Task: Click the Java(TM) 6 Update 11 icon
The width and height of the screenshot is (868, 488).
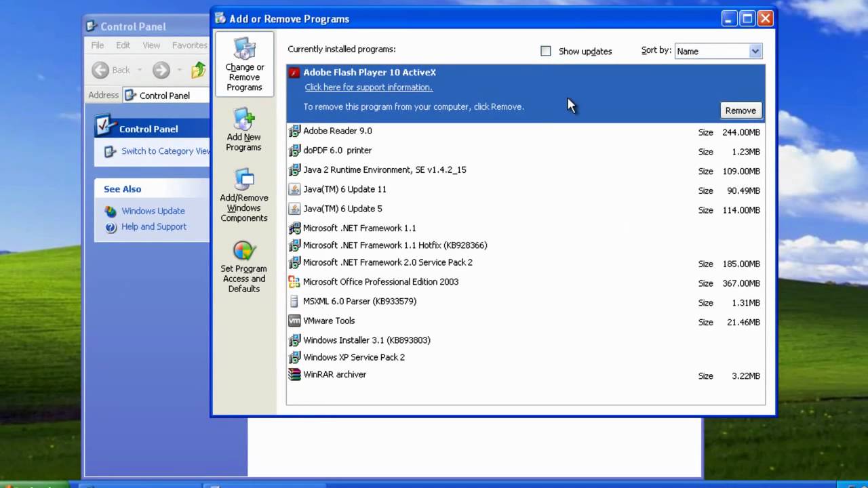Action: click(x=294, y=190)
